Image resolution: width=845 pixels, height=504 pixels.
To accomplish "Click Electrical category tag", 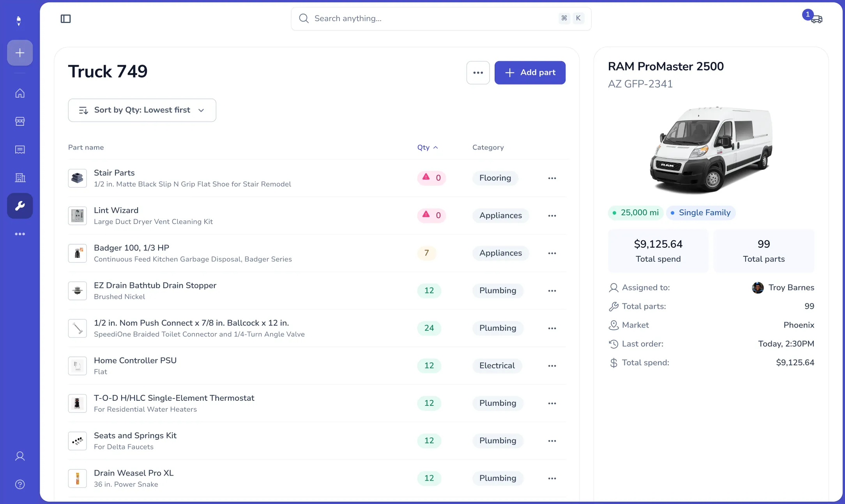I will coord(497,366).
